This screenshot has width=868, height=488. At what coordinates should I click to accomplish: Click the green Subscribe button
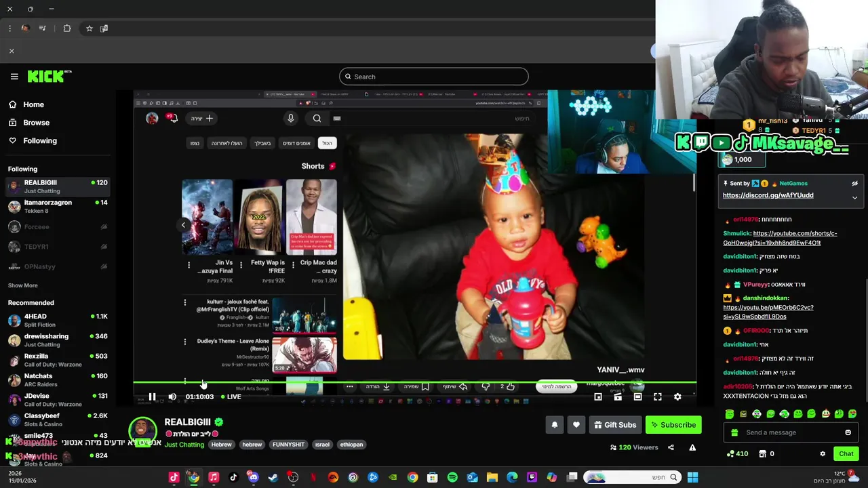click(x=673, y=425)
